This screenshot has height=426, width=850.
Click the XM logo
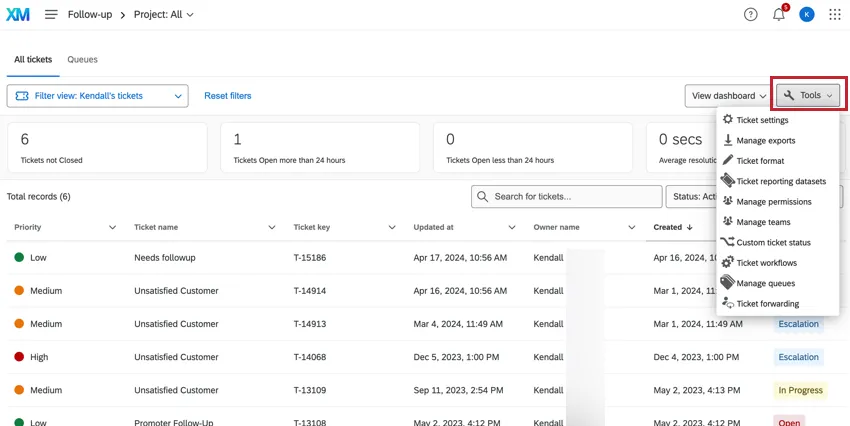click(19, 15)
